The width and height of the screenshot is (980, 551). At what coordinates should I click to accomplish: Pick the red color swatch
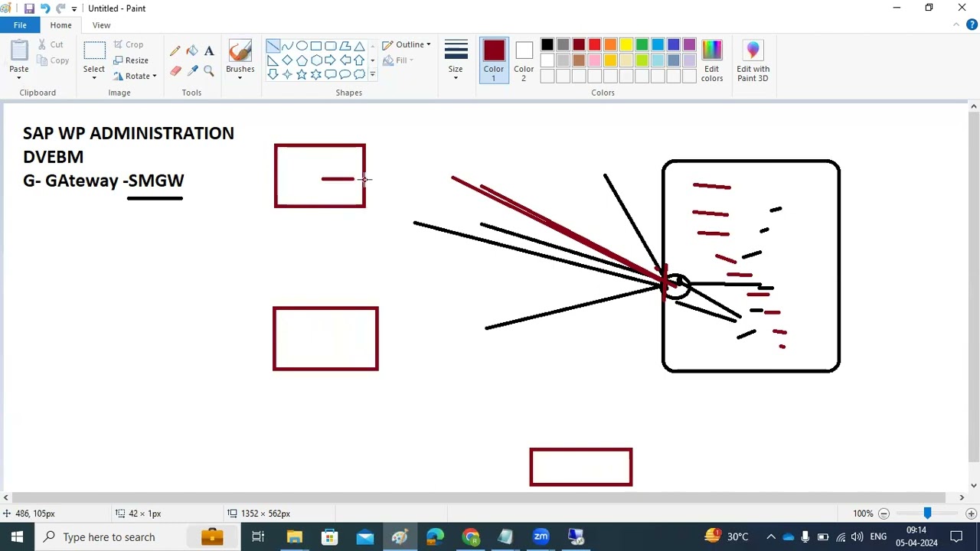[x=594, y=45]
